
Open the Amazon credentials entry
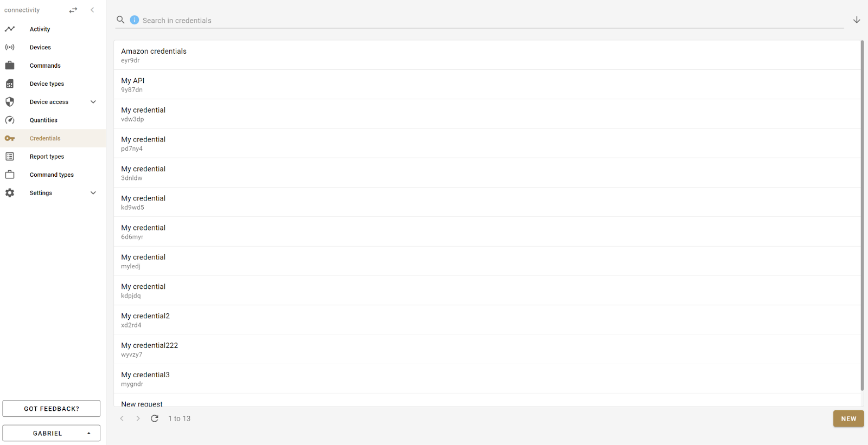click(x=154, y=55)
